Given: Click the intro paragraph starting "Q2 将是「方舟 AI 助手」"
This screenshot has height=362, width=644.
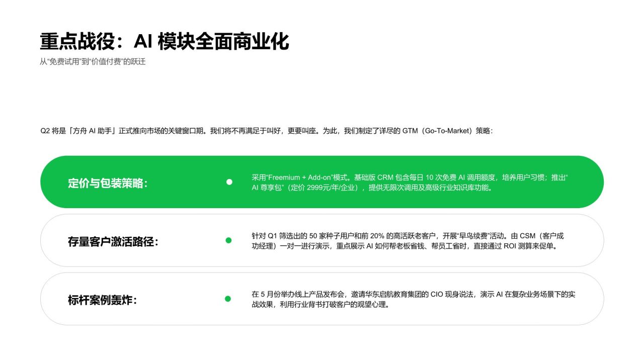Looking at the screenshot, I should click(267, 131).
